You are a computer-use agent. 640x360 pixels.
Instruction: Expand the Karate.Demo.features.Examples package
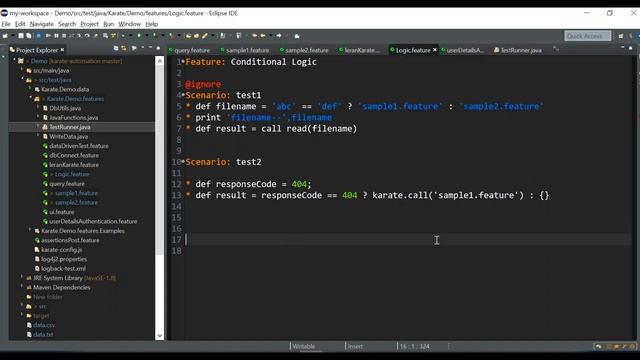point(30,230)
